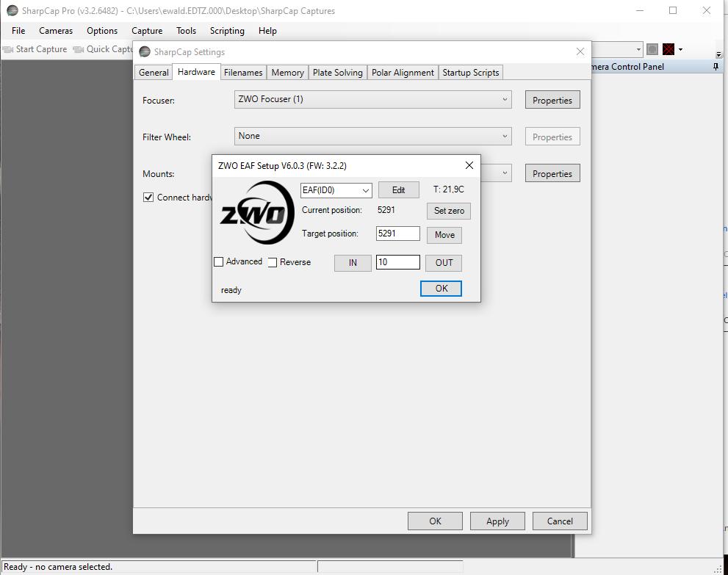Enable the Reverse checkbox
Image resolution: width=728 pixels, height=575 pixels.
click(x=273, y=262)
